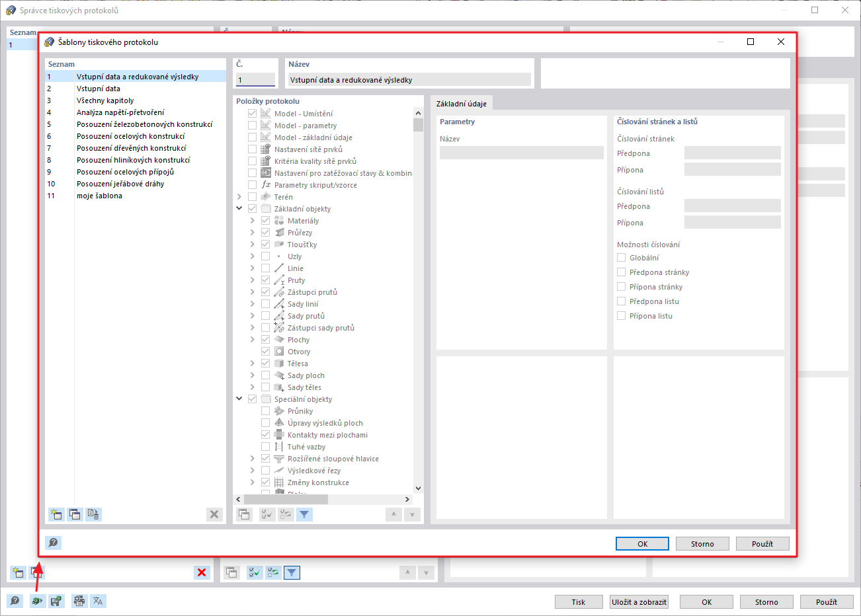Open print settings via the printer icon
This screenshot has height=616, width=861.
click(79, 601)
